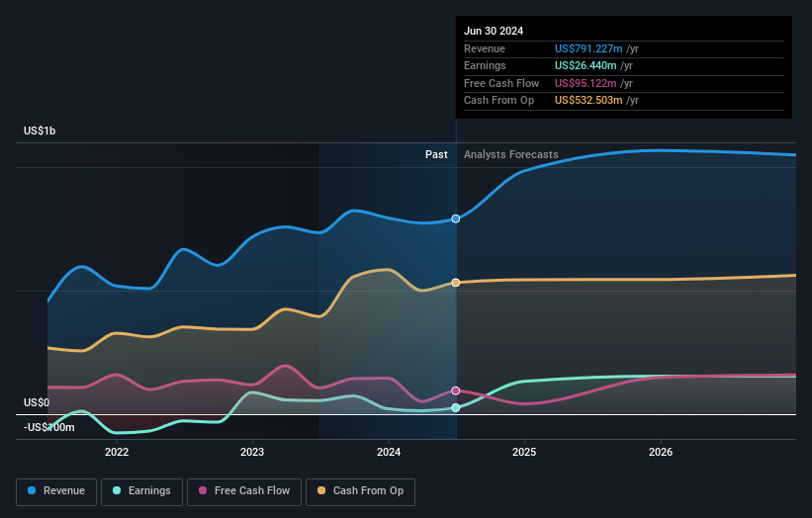Click the US$791.227m revenue value

coord(588,48)
